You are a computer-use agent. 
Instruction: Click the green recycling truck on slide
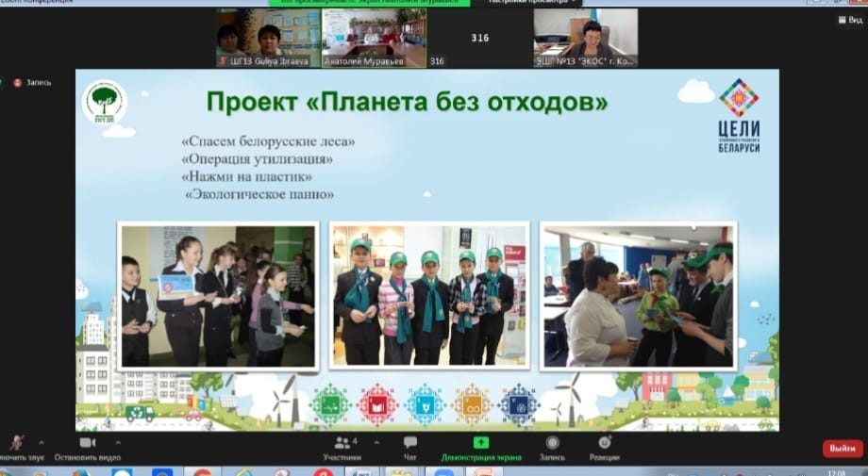pyautogui.click(x=140, y=413)
